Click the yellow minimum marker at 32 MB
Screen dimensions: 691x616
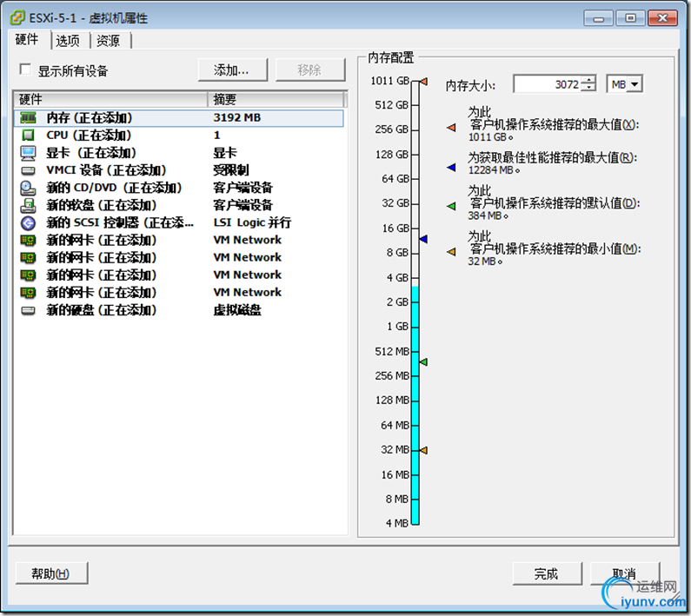coord(423,450)
